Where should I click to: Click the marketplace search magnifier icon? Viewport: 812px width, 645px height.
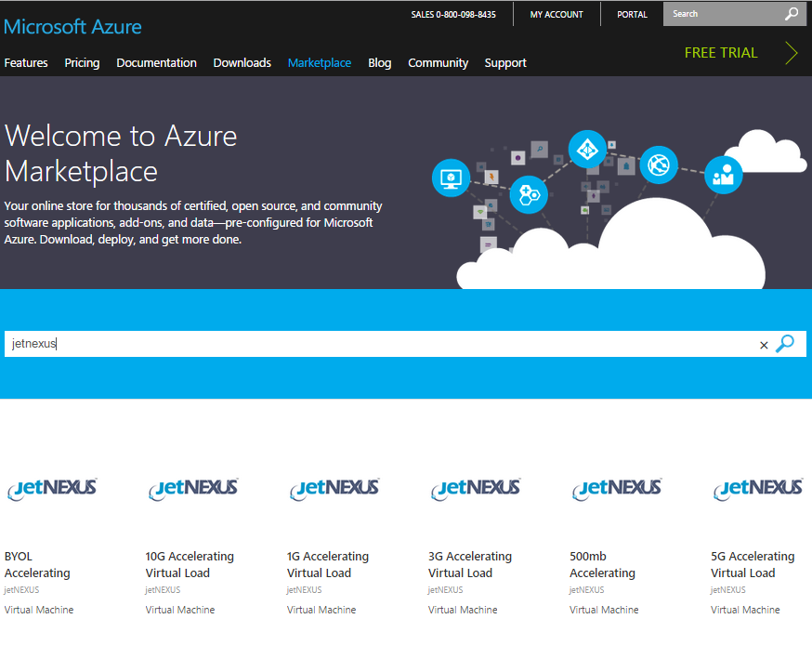click(x=785, y=344)
